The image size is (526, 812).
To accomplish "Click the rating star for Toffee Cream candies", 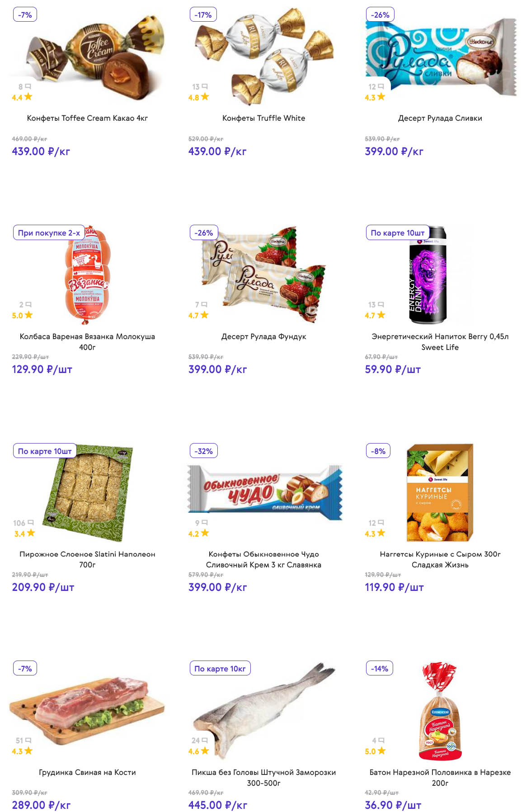I will pyautogui.click(x=28, y=97).
